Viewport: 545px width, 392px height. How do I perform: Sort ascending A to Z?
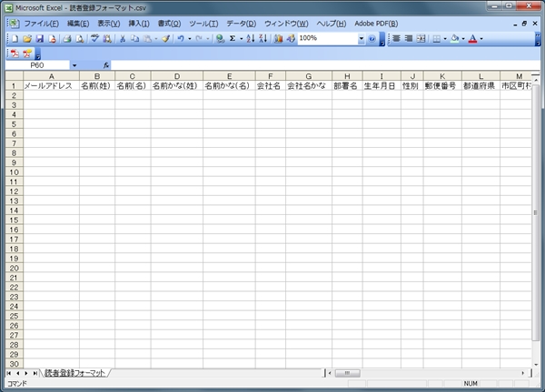pyautogui.click(x=251, y=38)
